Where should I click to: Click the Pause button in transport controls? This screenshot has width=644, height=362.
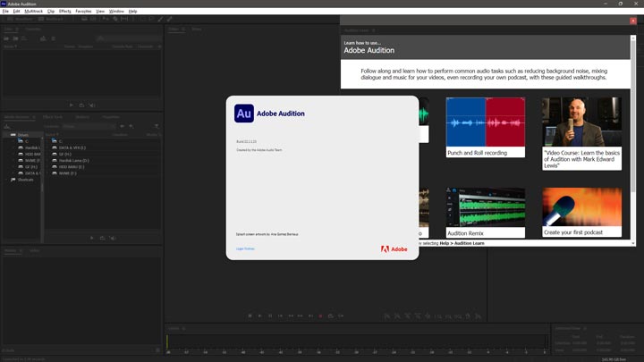[270, 316]
